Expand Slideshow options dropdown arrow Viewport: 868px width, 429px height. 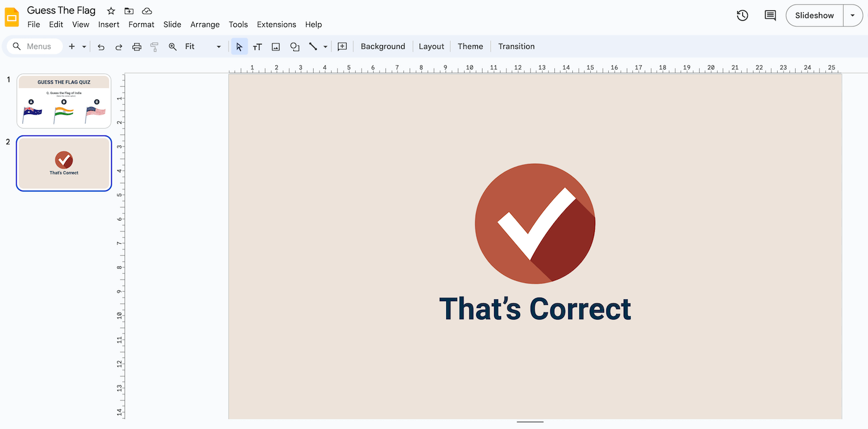[852, 16]
